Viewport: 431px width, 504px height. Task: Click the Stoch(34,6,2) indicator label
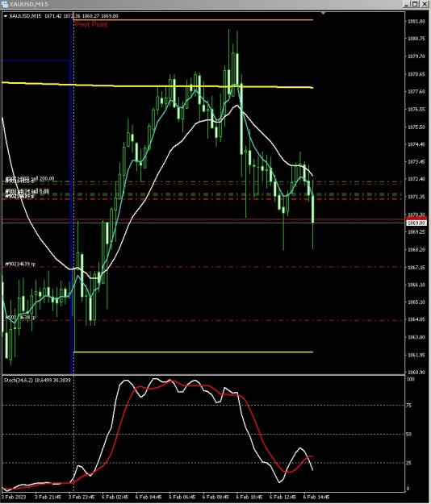pyautogui.click(x=37, y=380)
